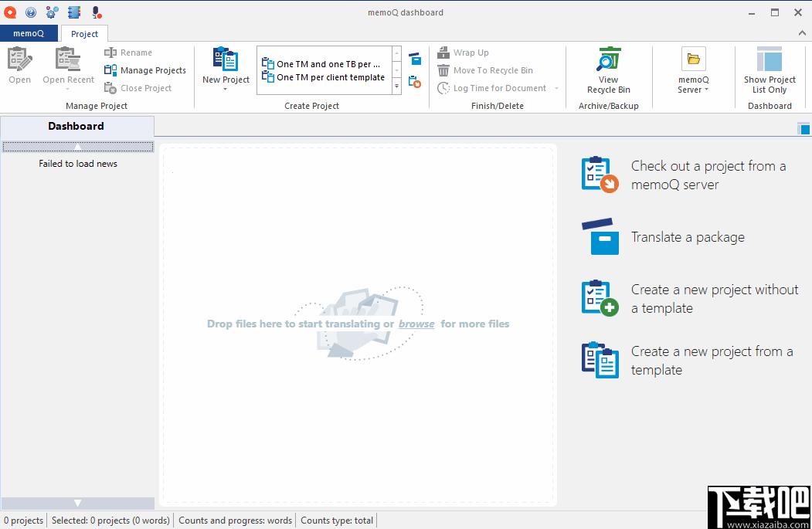Click 'Counts and progress: words' status entry
This screenshot has height=529, width=812.
pyautogui.click(x=235, y=521)
